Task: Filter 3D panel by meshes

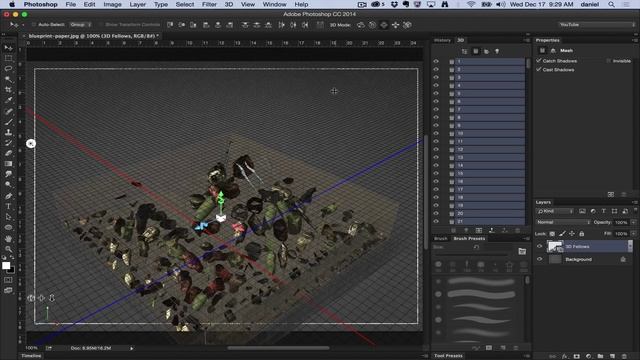Action: pos(476,51)
